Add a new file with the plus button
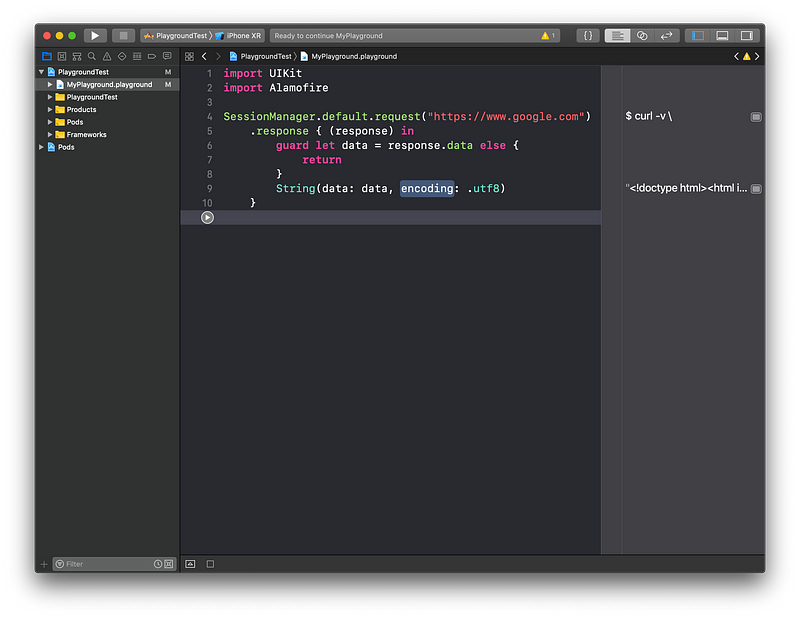 click(x=44, y=564)
